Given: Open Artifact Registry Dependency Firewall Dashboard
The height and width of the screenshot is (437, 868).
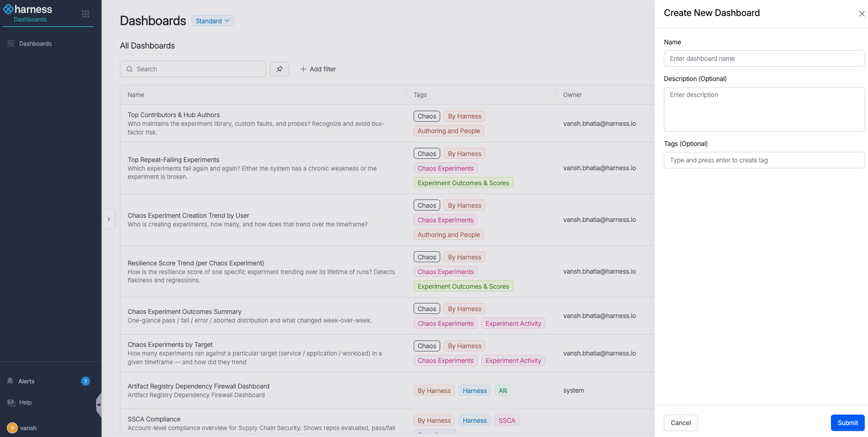Looking at the screenshot, I should coord(199,386).
